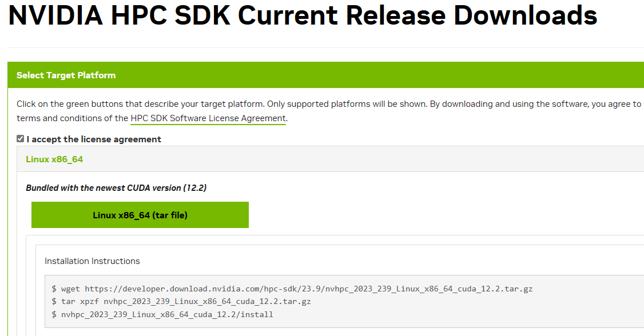Viewport: 644px width, 336px height.
Task: Click the dollar prompt before the install command
Action: [x=54, y=315]
